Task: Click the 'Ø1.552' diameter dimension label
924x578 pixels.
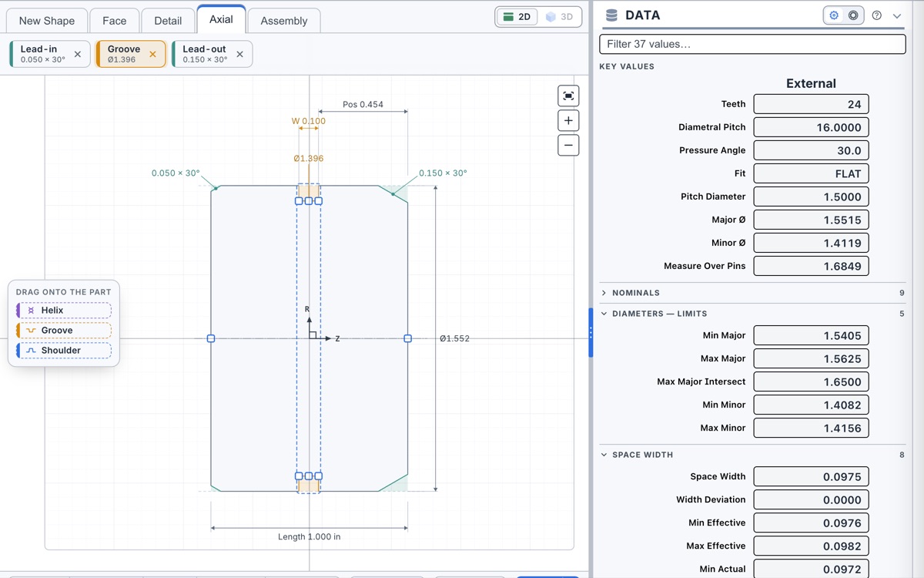Action: tap(454, 338)
